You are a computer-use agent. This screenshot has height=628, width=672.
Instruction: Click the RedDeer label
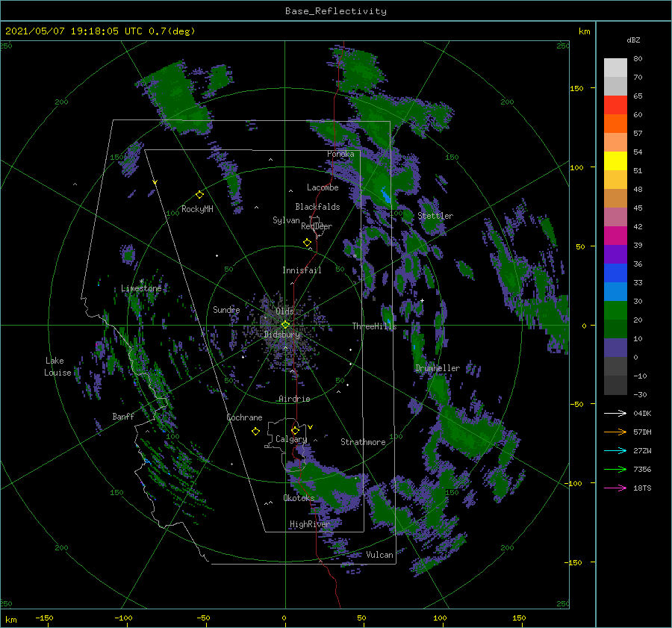click(x=317, y=226)
